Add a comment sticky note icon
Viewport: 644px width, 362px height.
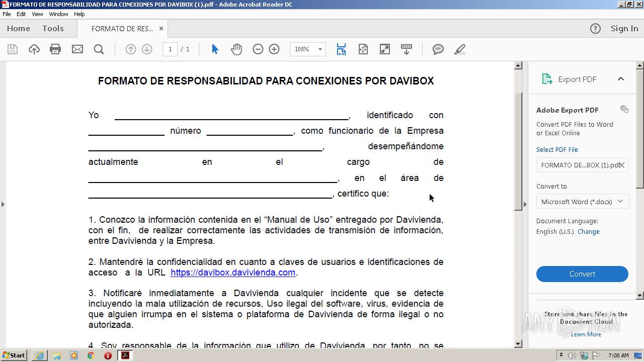(x=438, y=49)
